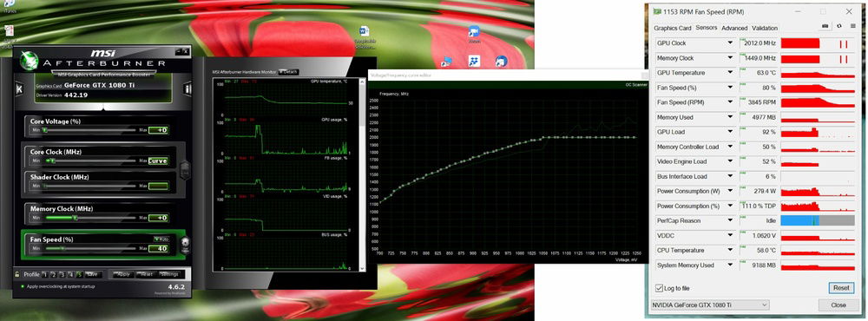This screenshot has height=321, width=868.
Task: Select Afterburner profile slot 2
Action: (x=54, y=274)
